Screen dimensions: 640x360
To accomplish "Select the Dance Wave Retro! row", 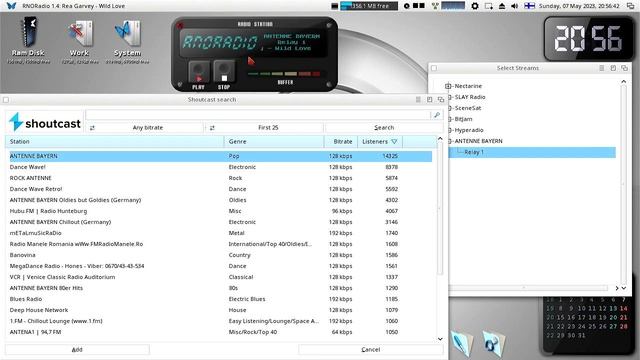I will click(221, 189).
